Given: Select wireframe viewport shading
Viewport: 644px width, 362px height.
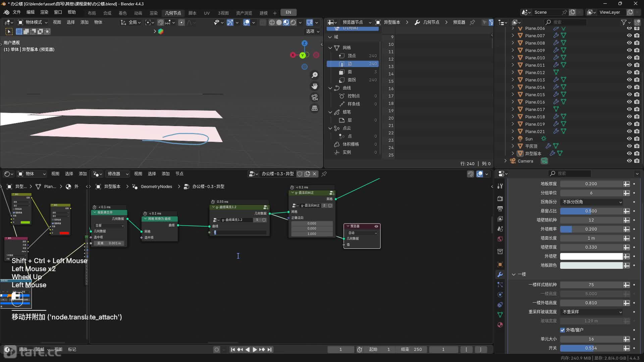Looking at the screenshot, I should (x=272, y=22).
